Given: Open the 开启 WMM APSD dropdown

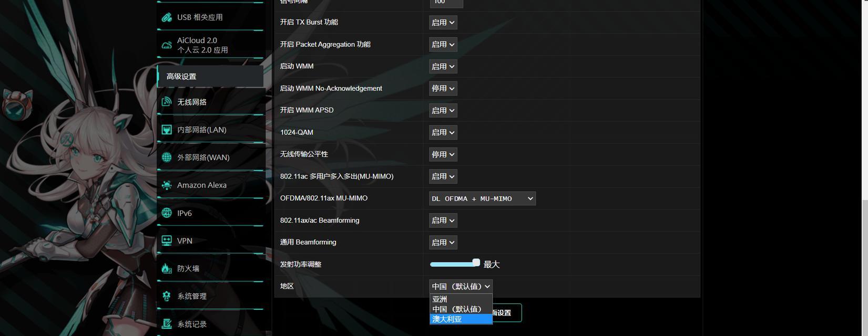Looking at the screenshot, I should point(443,111).
